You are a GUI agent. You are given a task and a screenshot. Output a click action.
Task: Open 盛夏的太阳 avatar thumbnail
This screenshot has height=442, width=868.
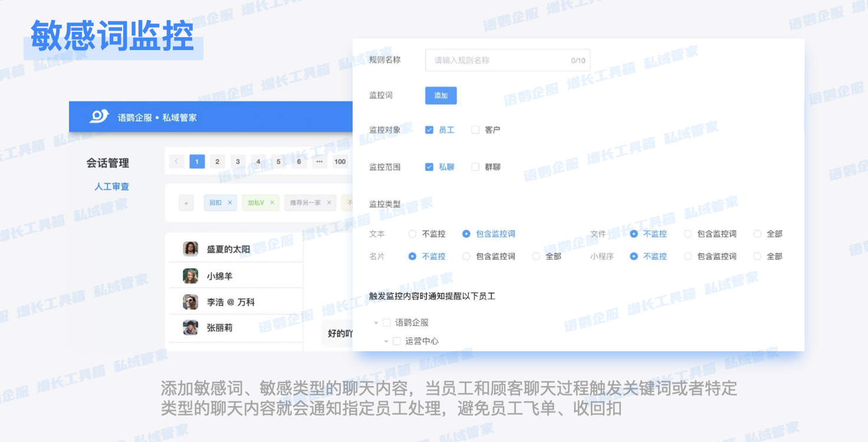190,249
